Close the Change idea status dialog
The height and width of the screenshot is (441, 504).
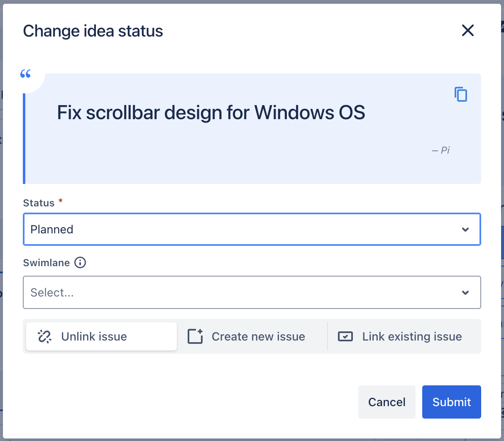tap(467, 30)
